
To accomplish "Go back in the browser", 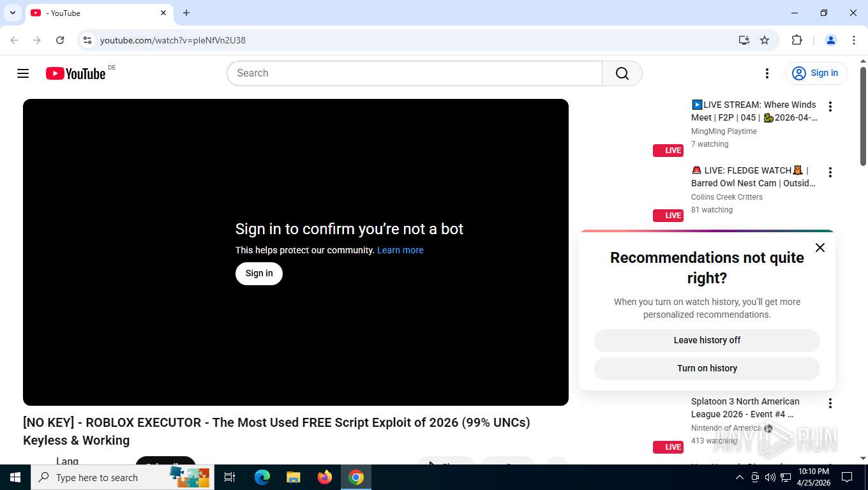I will (14, 40).
